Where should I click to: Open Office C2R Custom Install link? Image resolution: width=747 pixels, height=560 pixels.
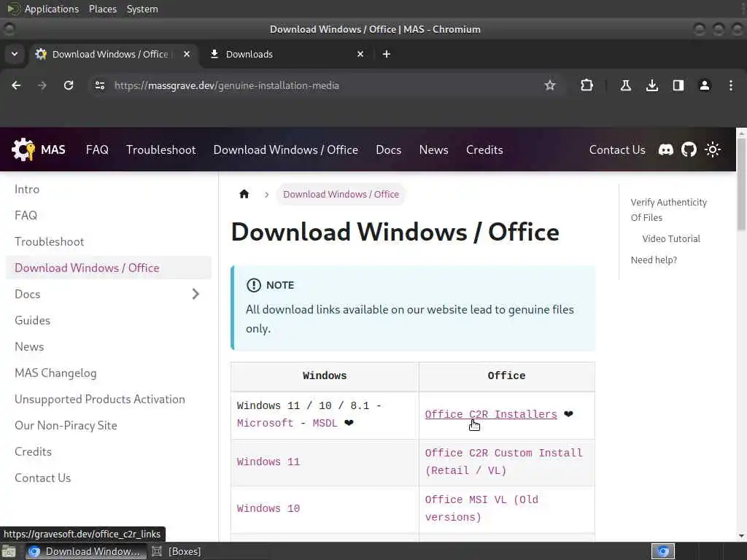click(503, 462)
